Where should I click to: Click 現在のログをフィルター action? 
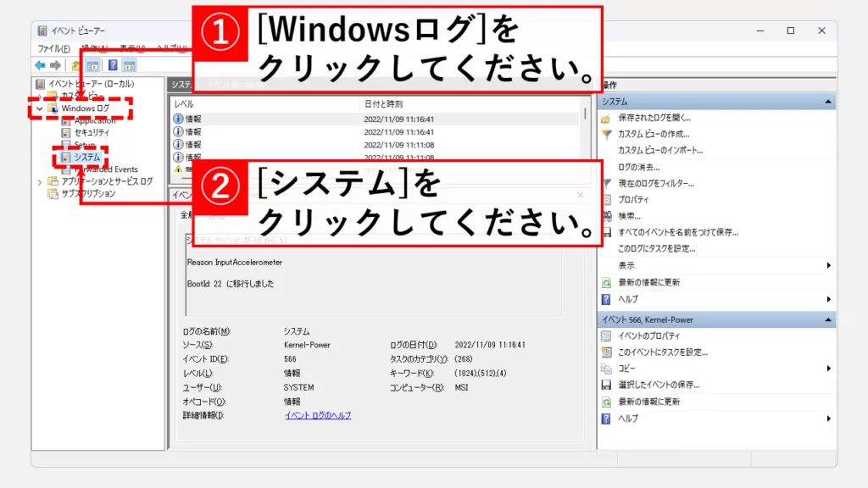(656, 183)
